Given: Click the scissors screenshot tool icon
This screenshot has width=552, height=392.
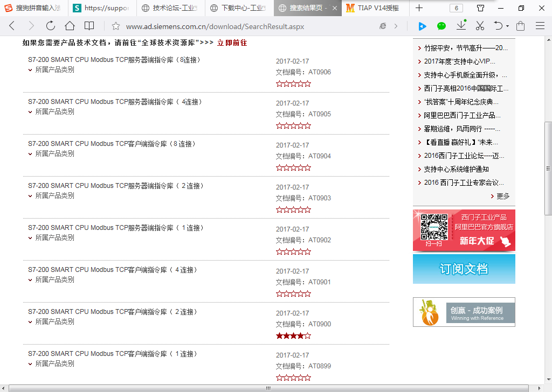Looking at the screenshot, I should tap(480, 26).
